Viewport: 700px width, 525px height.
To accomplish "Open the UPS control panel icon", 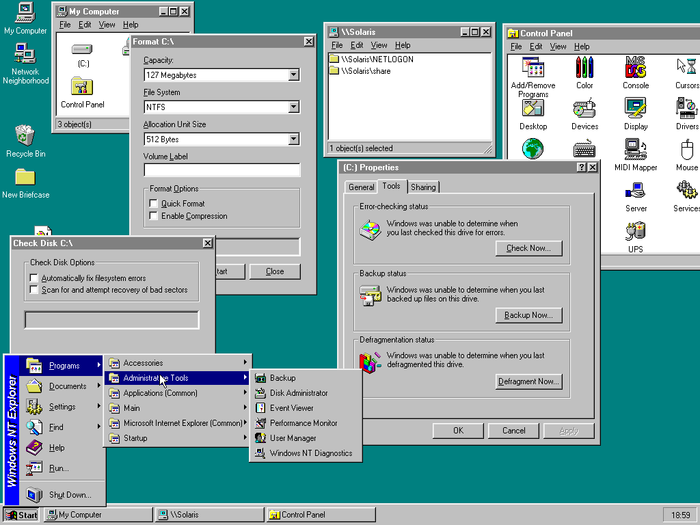I will coord(635,232).
